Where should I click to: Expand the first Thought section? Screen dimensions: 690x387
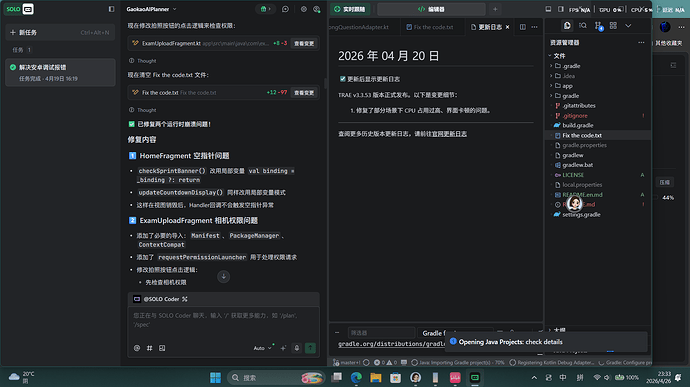click(x=143, y=61)
